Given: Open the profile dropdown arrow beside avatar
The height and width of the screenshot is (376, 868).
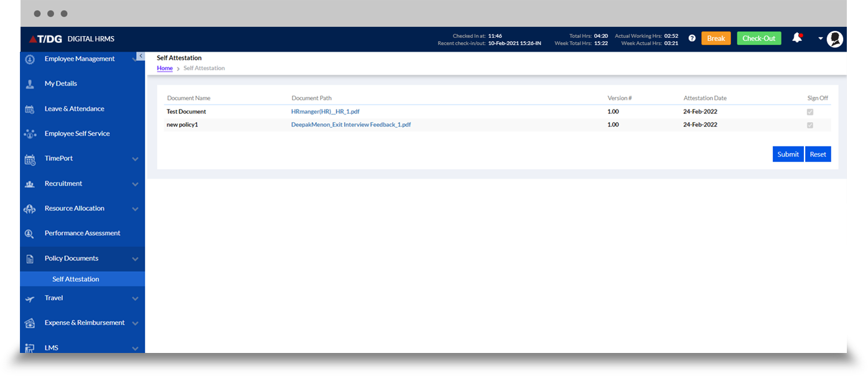Looking at the screenshot, I should [x=820, y=39].
